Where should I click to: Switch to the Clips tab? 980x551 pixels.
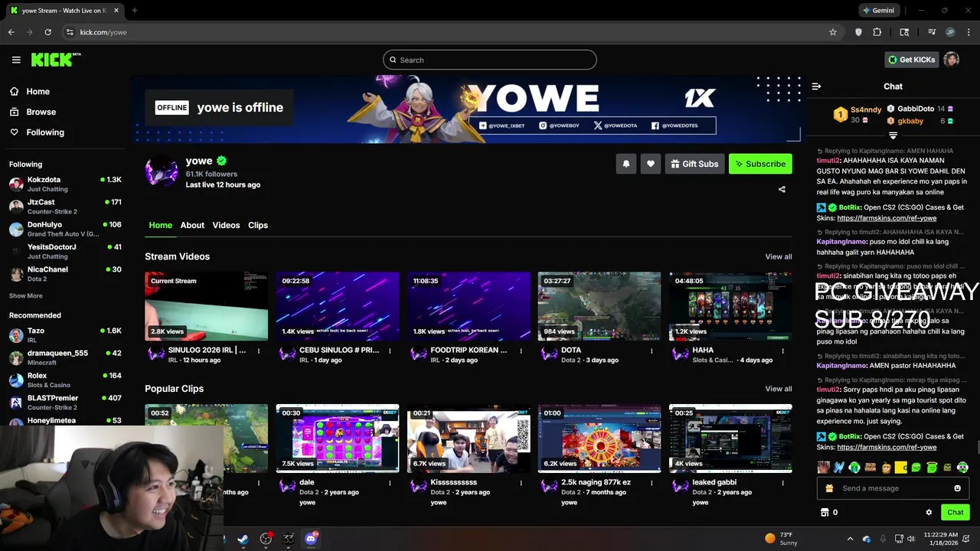pyautogui.click(x=258, y=225)
